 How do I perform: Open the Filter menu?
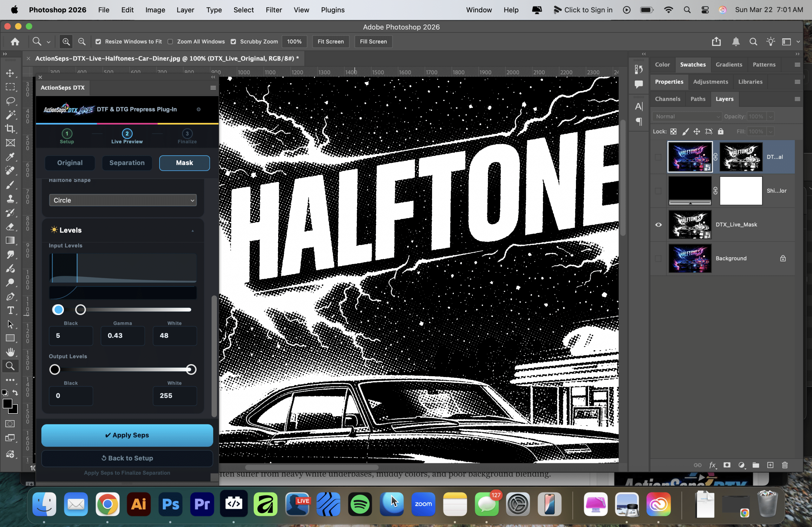tap(274, 10)
